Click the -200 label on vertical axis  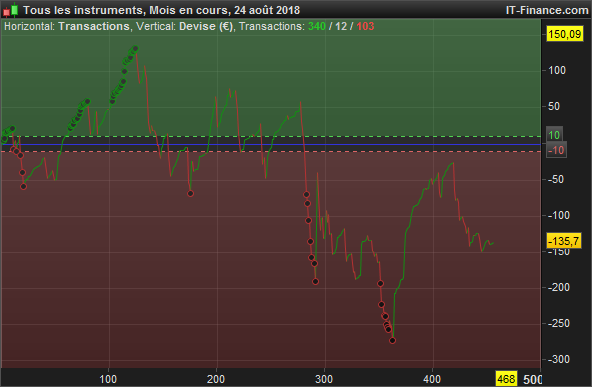(x=559, y=287)
